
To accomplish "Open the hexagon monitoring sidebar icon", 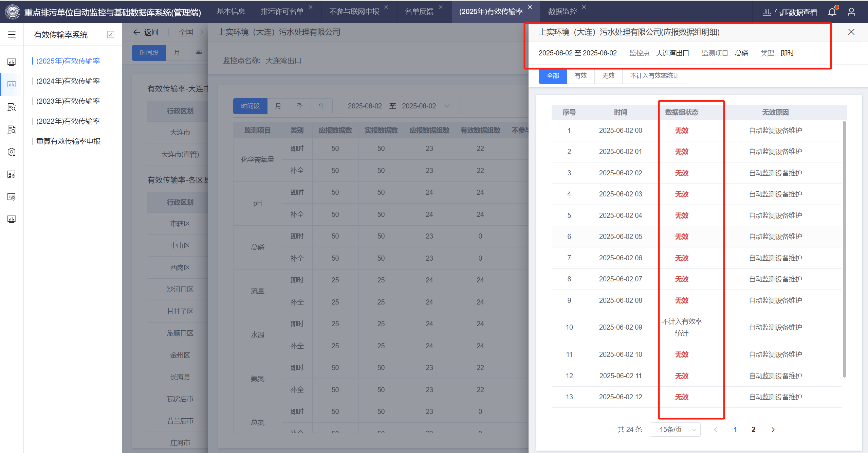I will [12, 152].
